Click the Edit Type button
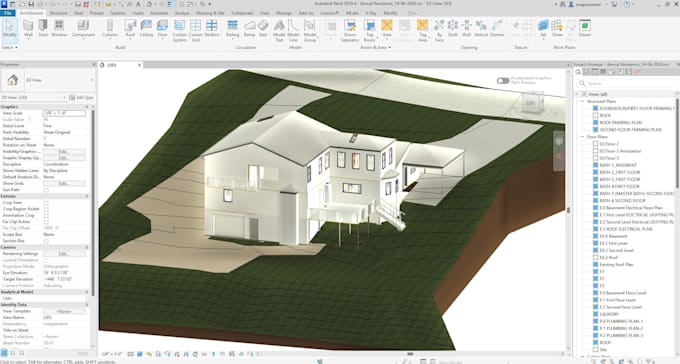Viewport: 680px width, 364px height. pos(82,98)
